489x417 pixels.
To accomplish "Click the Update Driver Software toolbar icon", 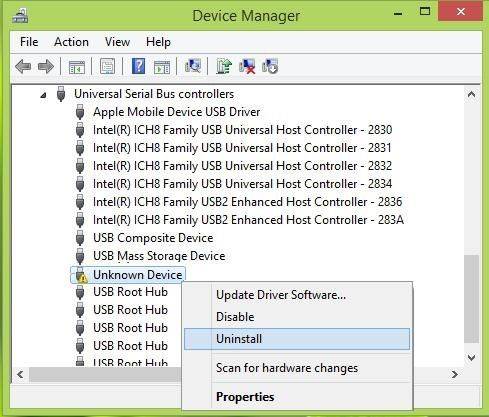I will (224, 66).
